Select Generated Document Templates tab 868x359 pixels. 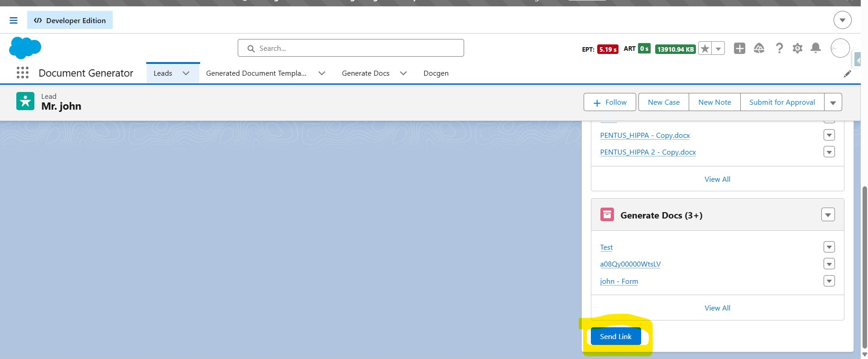pyautogui.click(x=256, y=73)
